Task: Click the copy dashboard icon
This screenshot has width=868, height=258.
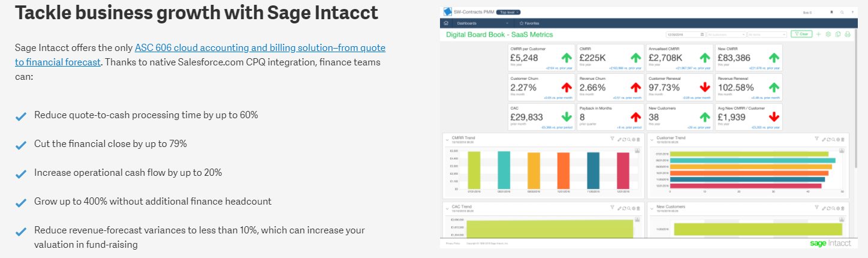Action: 838,34
